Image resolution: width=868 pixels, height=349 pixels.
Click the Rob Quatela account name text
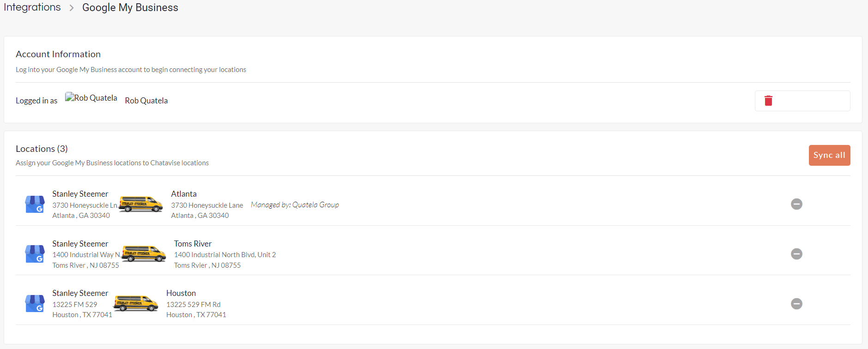coord(146,101)
